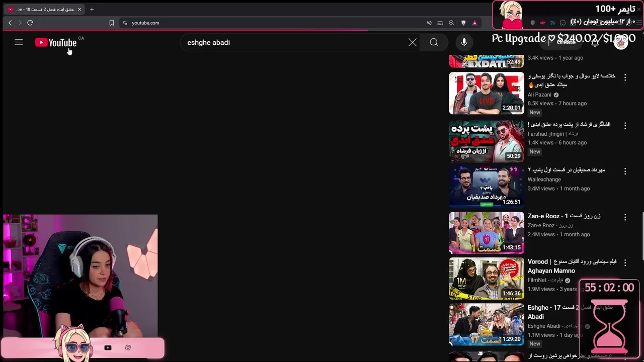The image size is (644, 362).
Task: Click the New badge under Farshad_jhngiri
Action: click(x=535, y=152)
